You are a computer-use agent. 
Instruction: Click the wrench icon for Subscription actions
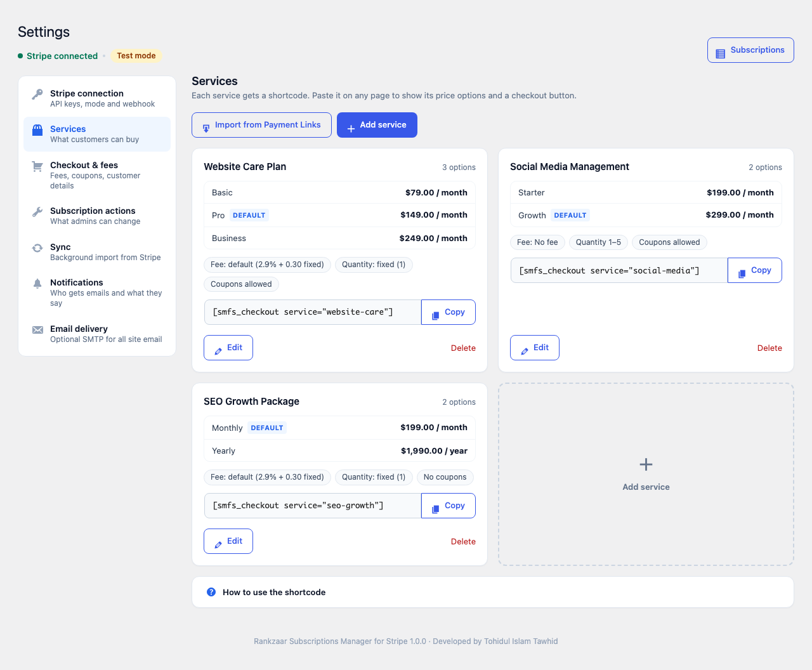tap(37, 212)
